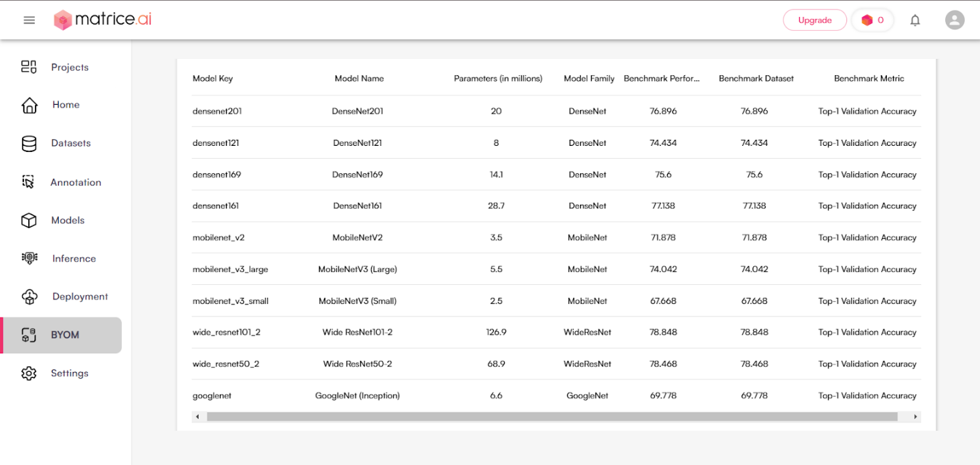Click the horizontal scrollbar thumb
Image resolution: width=980 pixels, height=465 pixels.
[x=552, y=416]
